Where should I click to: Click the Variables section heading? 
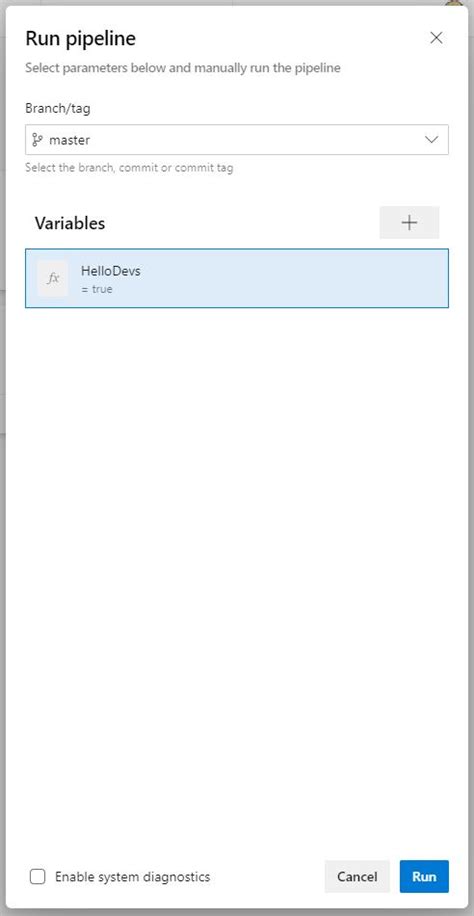click(70, 223)
